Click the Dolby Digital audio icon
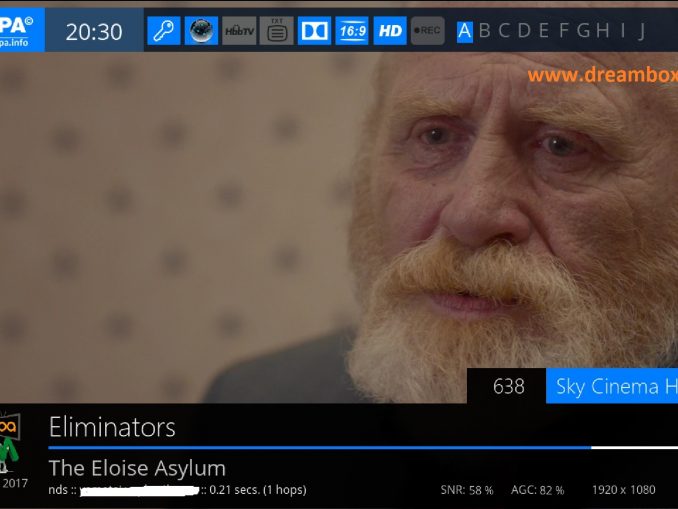The image size is (678, 509). [x=314, y=31]
